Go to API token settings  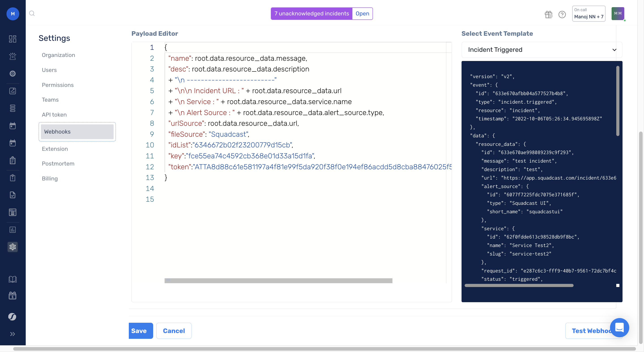click(54, 115)
